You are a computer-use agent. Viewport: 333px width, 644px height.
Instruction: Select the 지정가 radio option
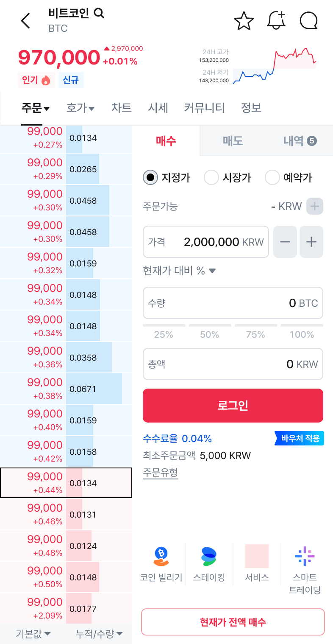coord(166,177)
